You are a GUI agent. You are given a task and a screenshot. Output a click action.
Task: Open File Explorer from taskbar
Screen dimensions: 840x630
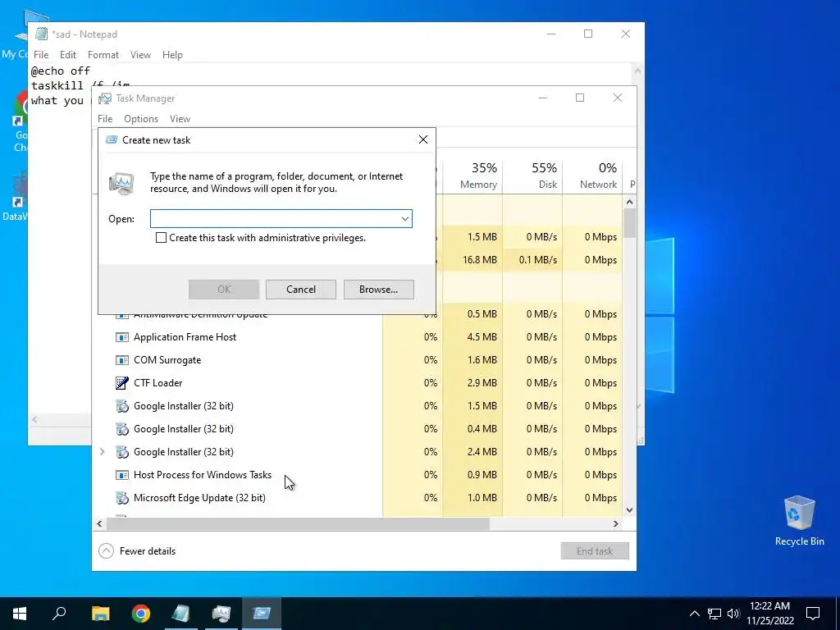pos(100,614)
